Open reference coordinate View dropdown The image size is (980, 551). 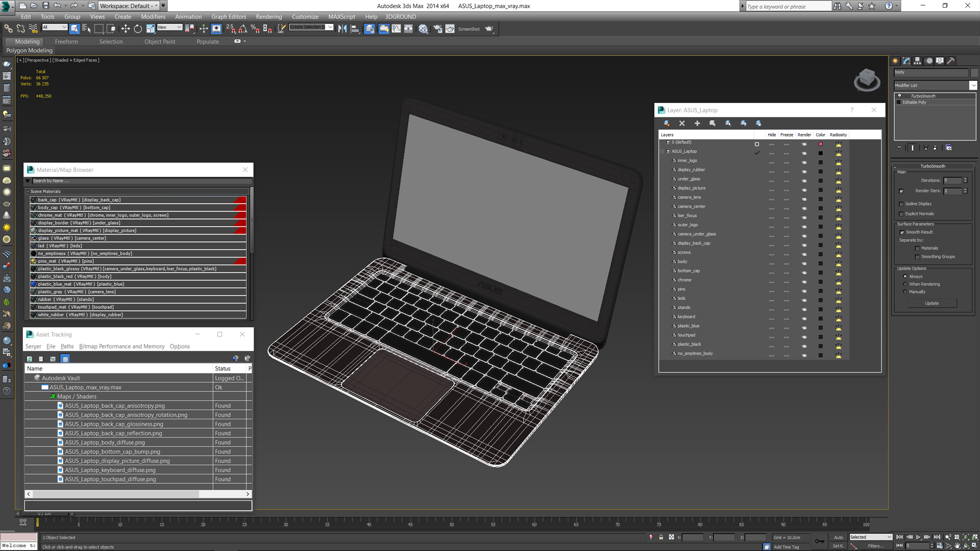coord(169,27)
